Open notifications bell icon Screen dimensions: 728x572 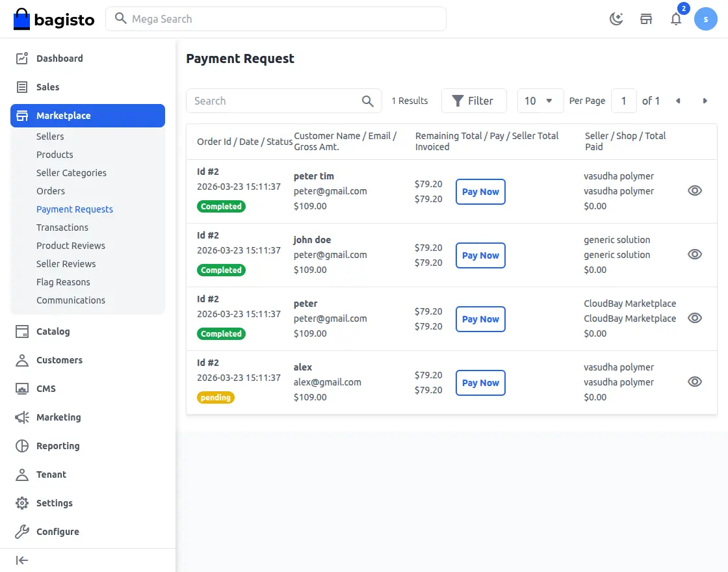tap(676, 19)
